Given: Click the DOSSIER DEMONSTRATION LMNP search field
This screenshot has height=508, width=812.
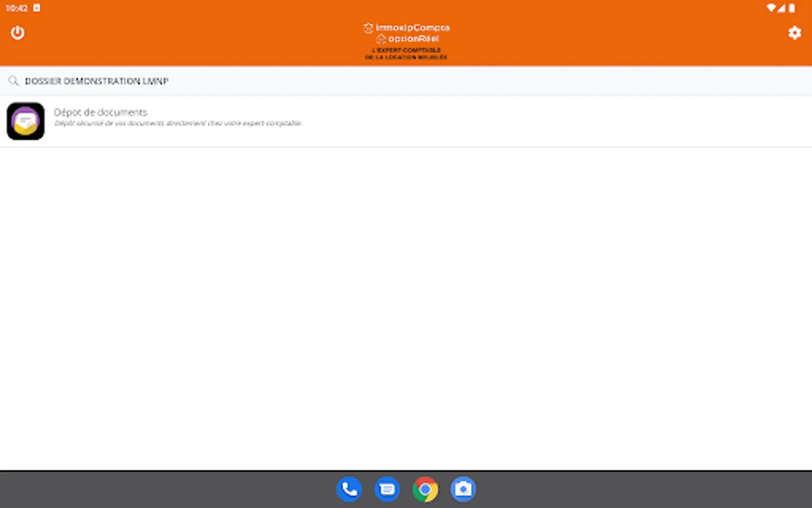Looking at the screenshot, I should pyautogui.click(x=406, y=81).
